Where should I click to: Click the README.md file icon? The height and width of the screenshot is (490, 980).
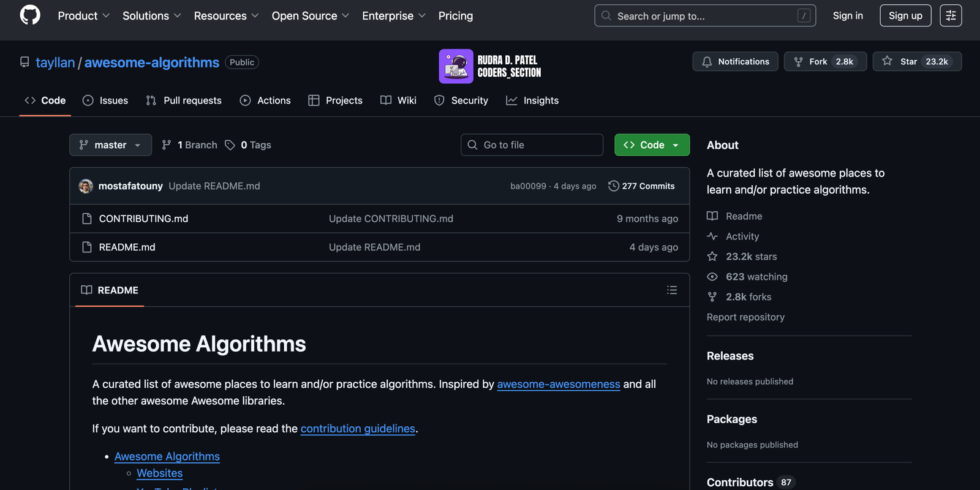coord(87,247)
